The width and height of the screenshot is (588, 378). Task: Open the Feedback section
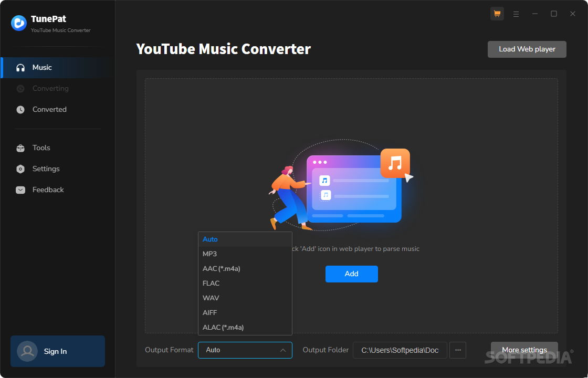(58, 190)
